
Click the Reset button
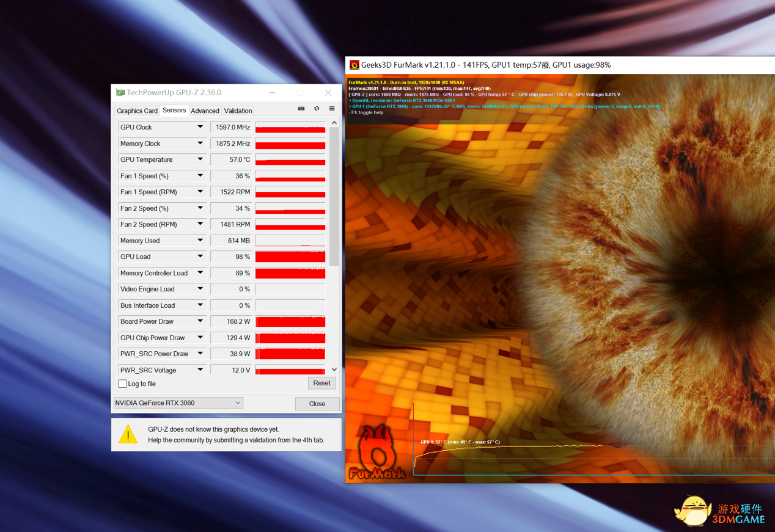[321, 384]
